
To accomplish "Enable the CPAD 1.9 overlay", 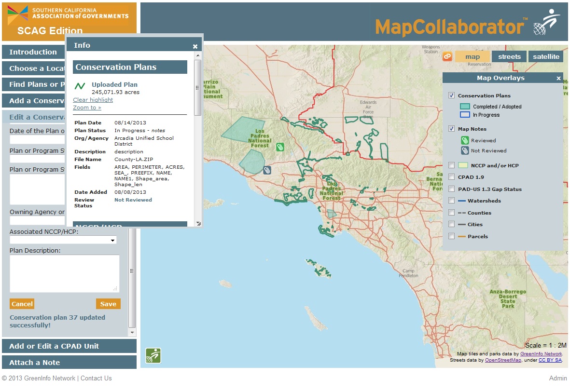I will [x=451, y=177].
